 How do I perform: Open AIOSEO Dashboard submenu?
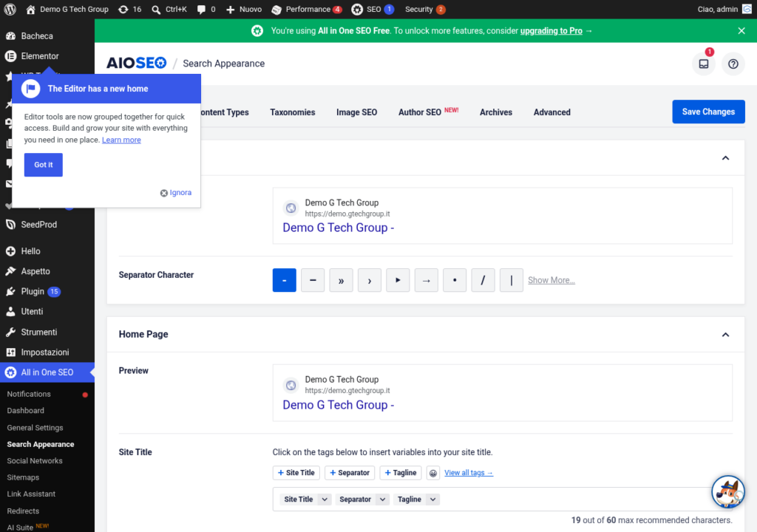pyautogui.click(x=26, y=410)
